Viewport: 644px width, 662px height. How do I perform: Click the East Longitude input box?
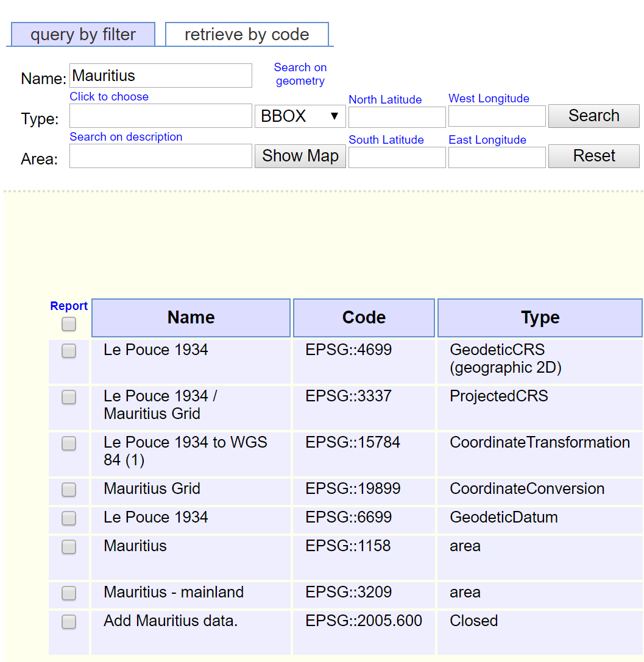tap(497, 158)
